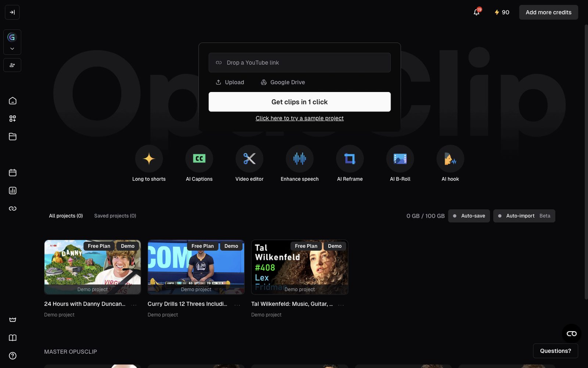
Task: Open the Danny Duncan demo thumbnail
Action: (93, 267)
